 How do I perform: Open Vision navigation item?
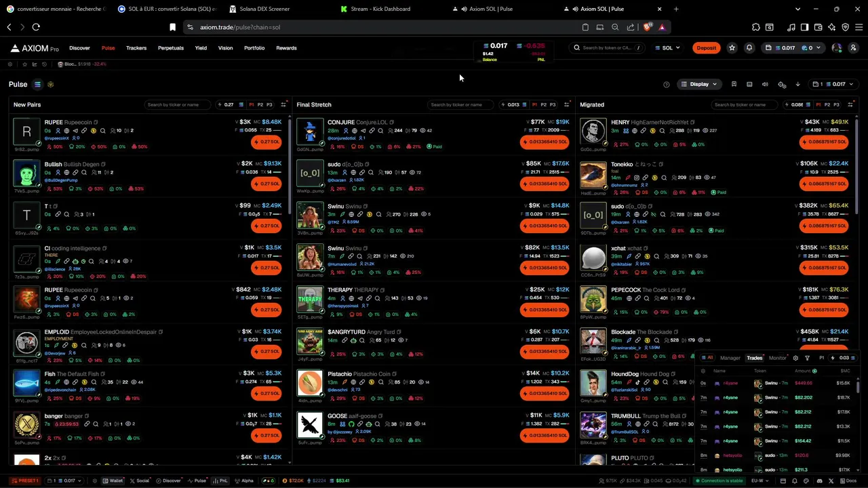(225, 48)
